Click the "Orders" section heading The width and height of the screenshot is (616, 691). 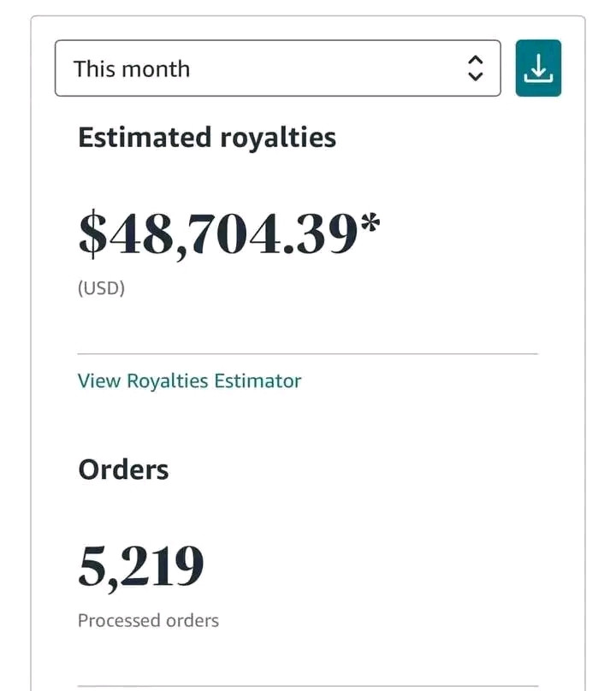click(123, 470)
